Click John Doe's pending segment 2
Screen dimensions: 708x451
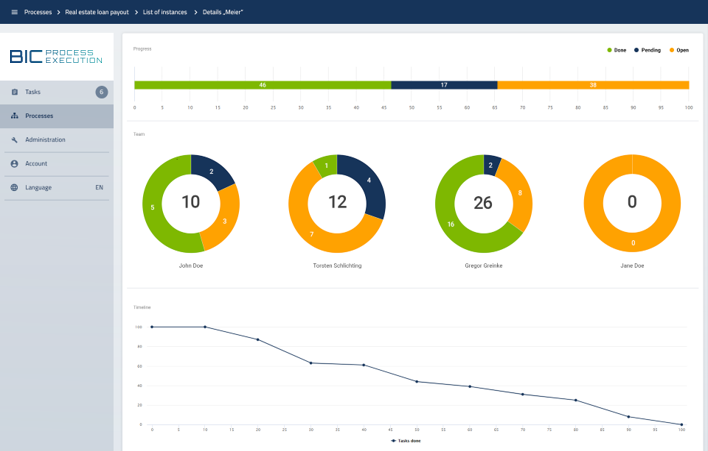[x=211, y=171]
